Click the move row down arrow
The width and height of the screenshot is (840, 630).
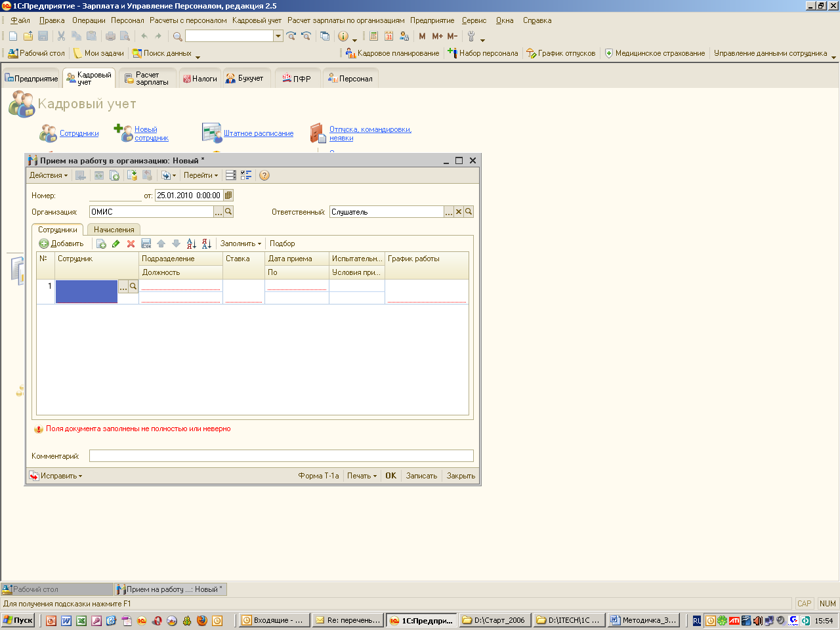click(176, 243)
